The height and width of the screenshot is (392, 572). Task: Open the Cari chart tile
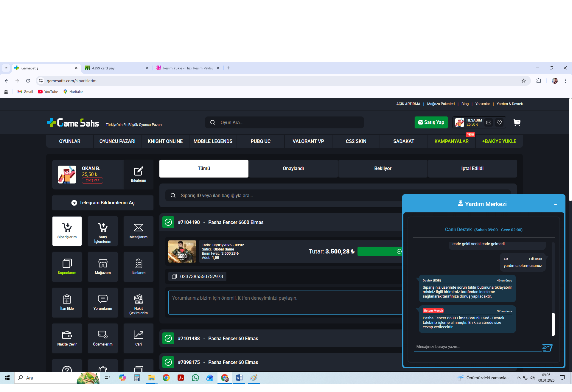pyautogui.click(x=139, y=338)
